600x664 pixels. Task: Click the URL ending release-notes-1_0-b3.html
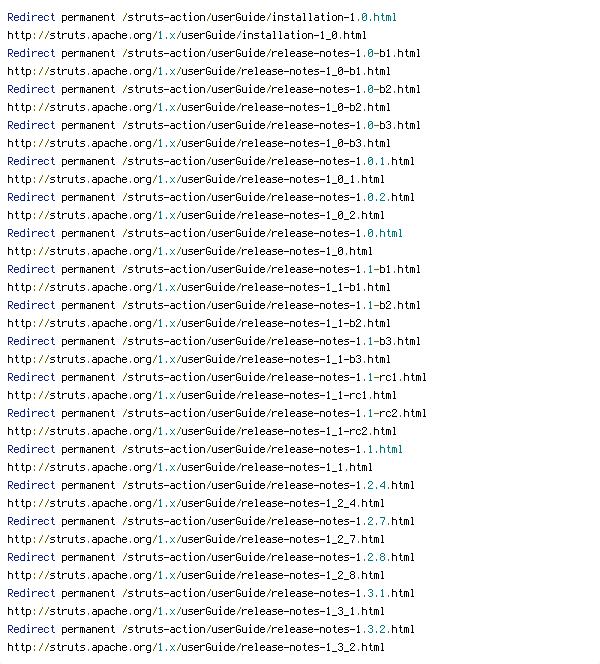click(x=199, y=143)
